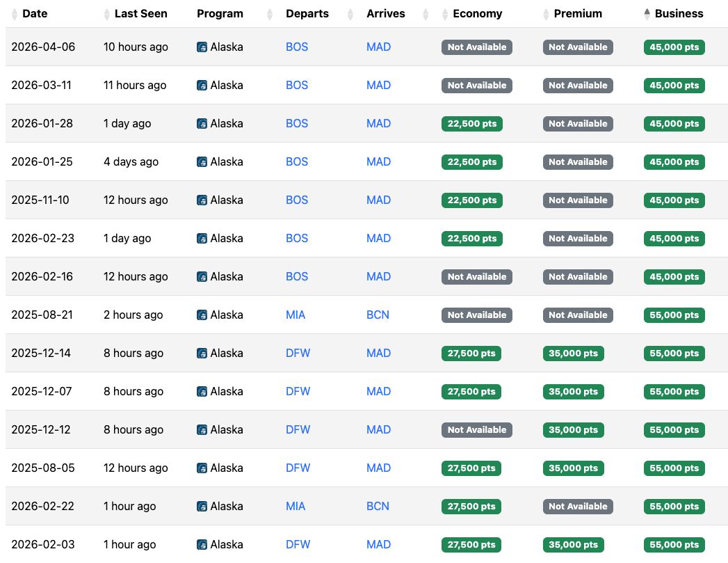Image resolution: width=728 pixels, height=563 pixels.
Task: Select DFW departure link for 2025-12-14
Action: pyautogui.click(x=298, y=353)
